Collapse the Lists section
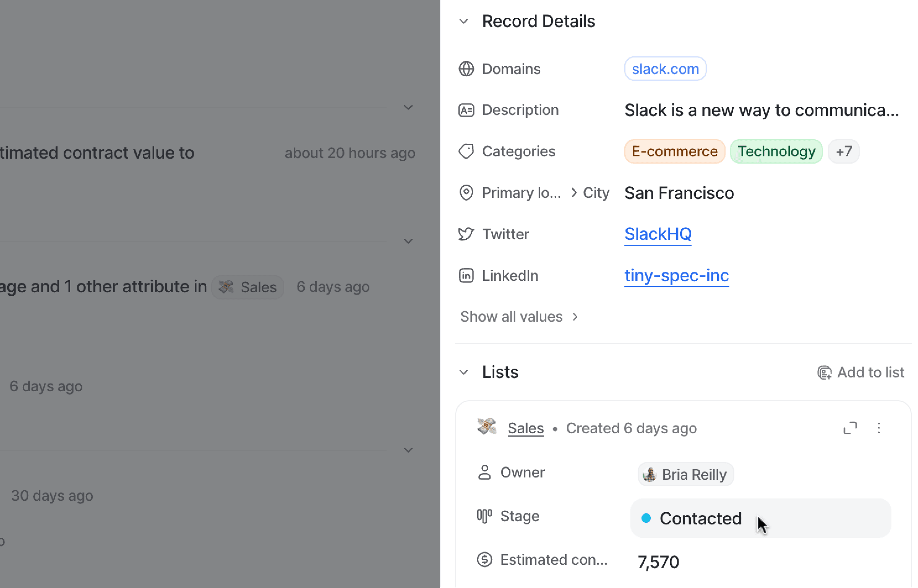 pyautogui.click(x=464, y=372)
